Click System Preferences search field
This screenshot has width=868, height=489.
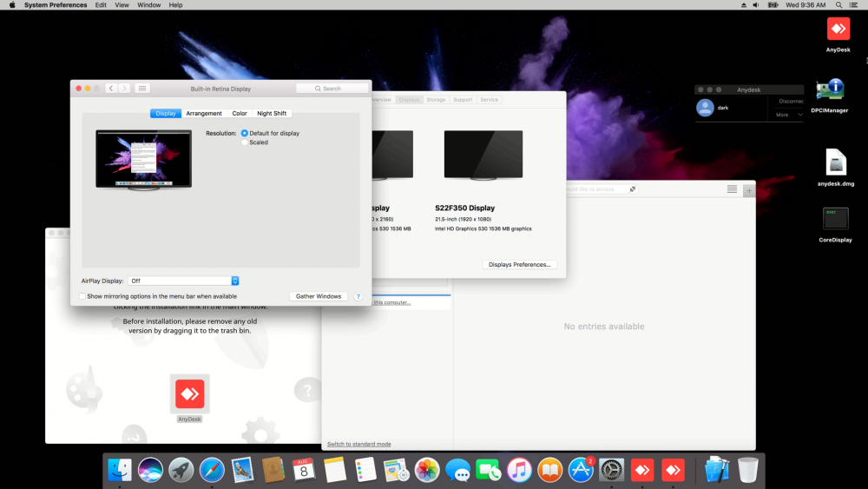click(332, 89)
